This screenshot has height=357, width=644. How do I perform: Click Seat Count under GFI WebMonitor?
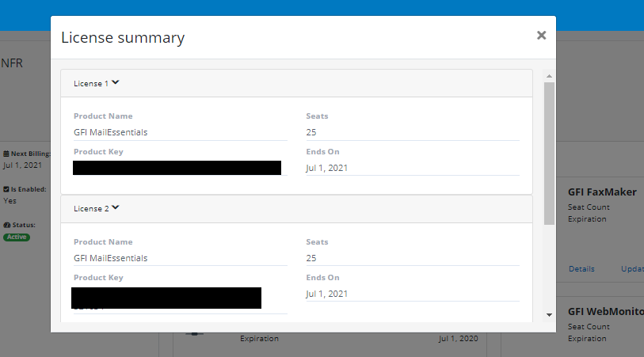[x=589, y=327]
